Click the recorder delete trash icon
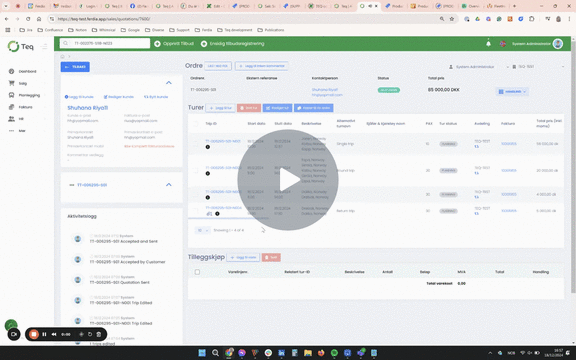Viewport: 576px width, 360px height. (99, 334)
